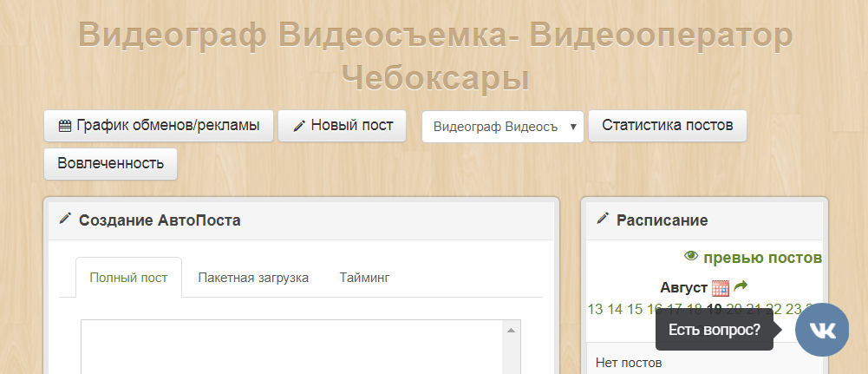
Task: Select day 23 in the schedule
Action: point(793,309)
